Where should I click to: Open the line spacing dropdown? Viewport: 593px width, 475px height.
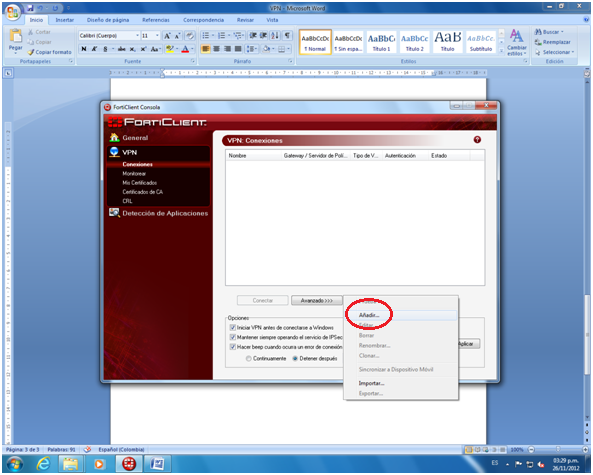(251, 49)
